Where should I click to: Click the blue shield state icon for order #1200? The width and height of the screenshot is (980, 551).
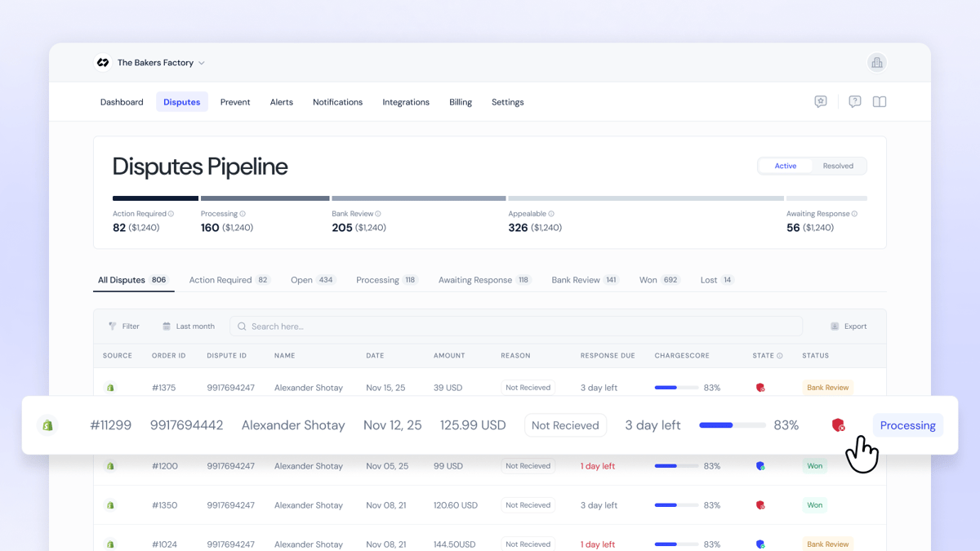(x=760, y=466)
